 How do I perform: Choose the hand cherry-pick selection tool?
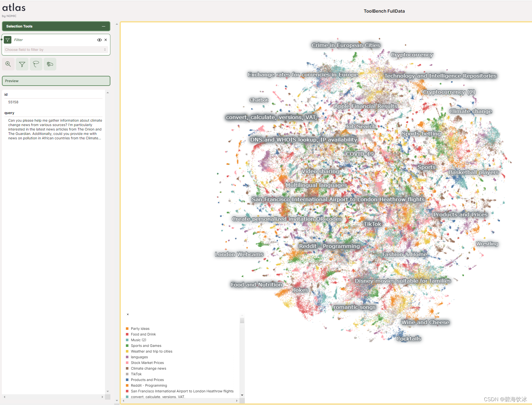(x=50, y=64)
